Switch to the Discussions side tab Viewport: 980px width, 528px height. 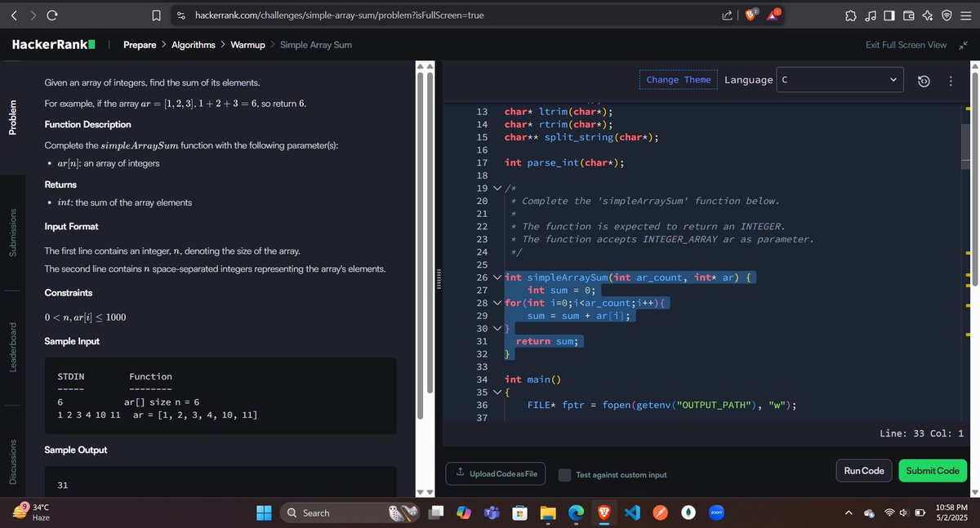(x=11, y=463)
